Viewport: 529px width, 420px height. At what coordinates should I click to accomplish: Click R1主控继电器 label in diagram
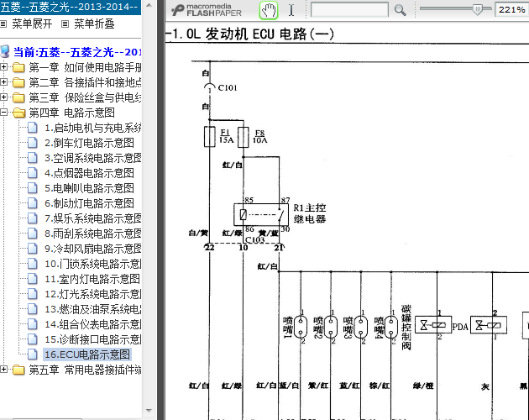click(310, 213)
